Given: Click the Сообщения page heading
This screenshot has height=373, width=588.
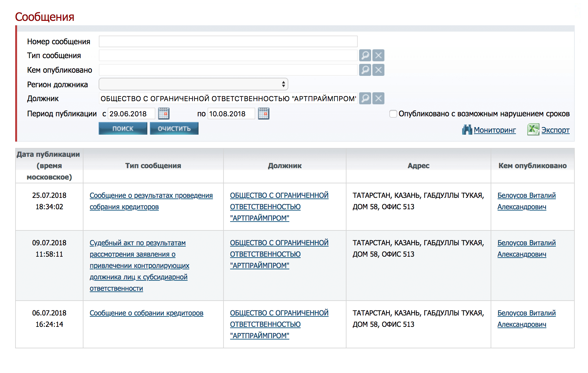Looking at the screenshot, I should point(45,17).
